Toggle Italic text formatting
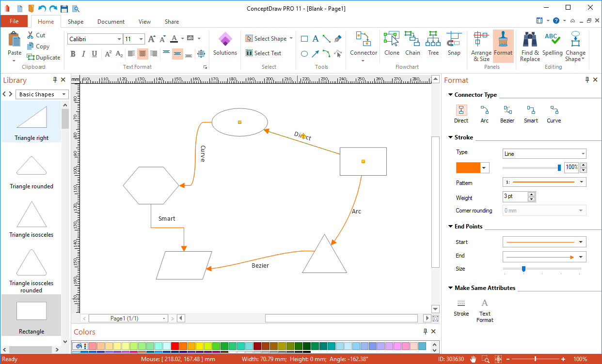This screenshot has height=364, width=602. point(83,54)
